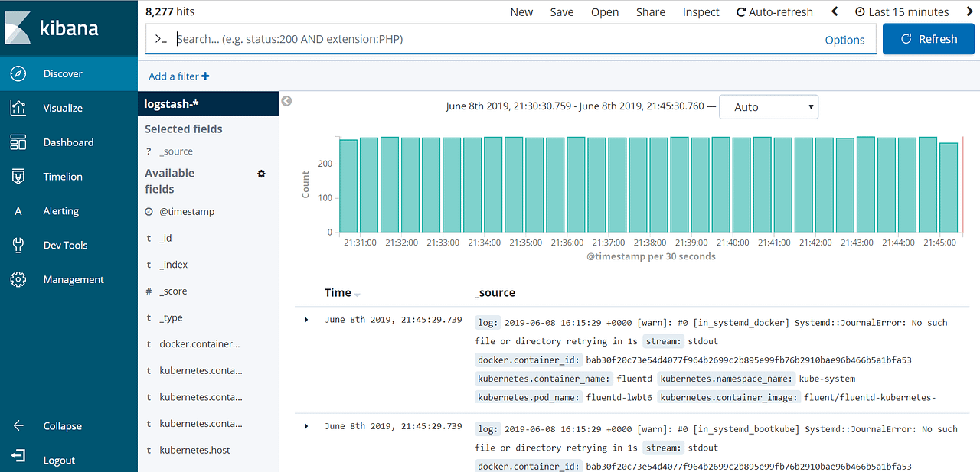
Task: Click the Collapse arrow icon
Action: click(x=18, y=426)
